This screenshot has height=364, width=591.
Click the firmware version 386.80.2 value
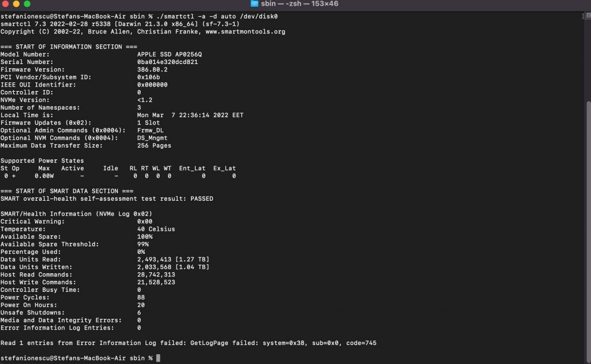click(x=152, y=69)
